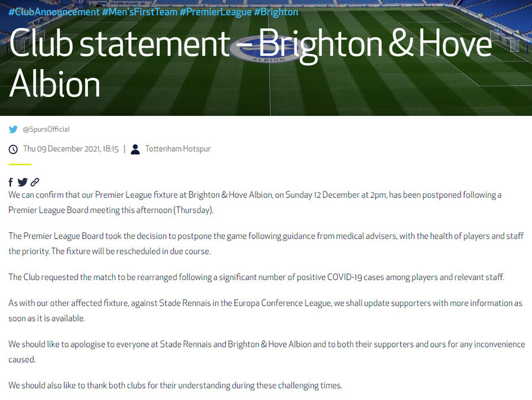This screenshot has width=532, height=400.
Task: Click the Twitter bird icon beside @SpursOfficial
Action: pyautogui.click(x=13, y=129)
